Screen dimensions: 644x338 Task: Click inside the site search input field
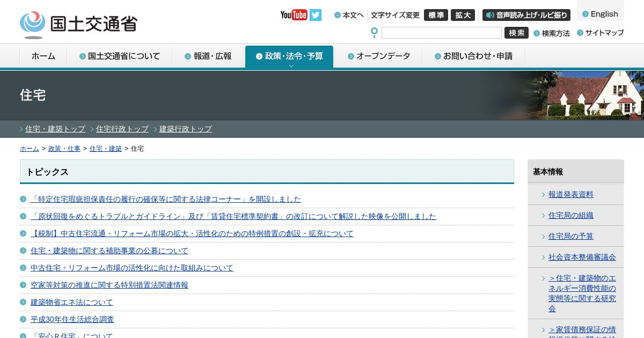(442, 33)
